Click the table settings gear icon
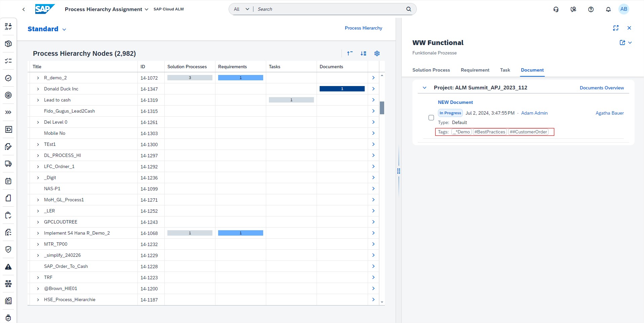This screenshot has width=644, height=323. click(377, 53)
